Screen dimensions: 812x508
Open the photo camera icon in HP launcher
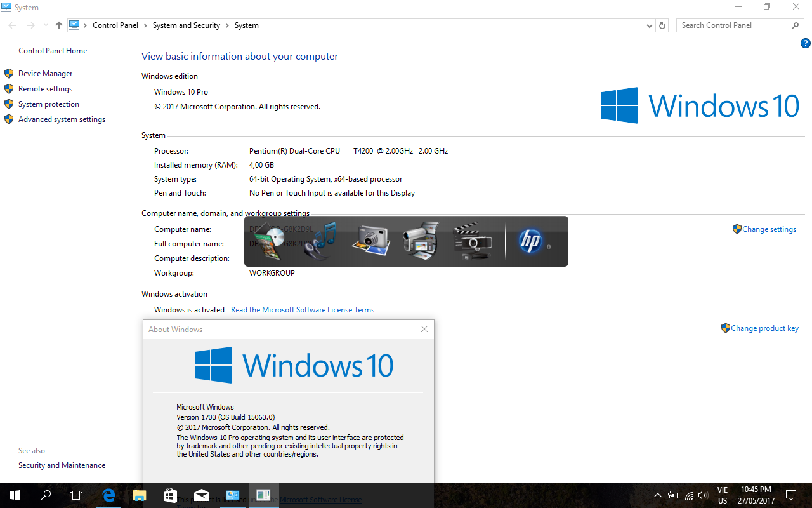click(x=370, y=241)
